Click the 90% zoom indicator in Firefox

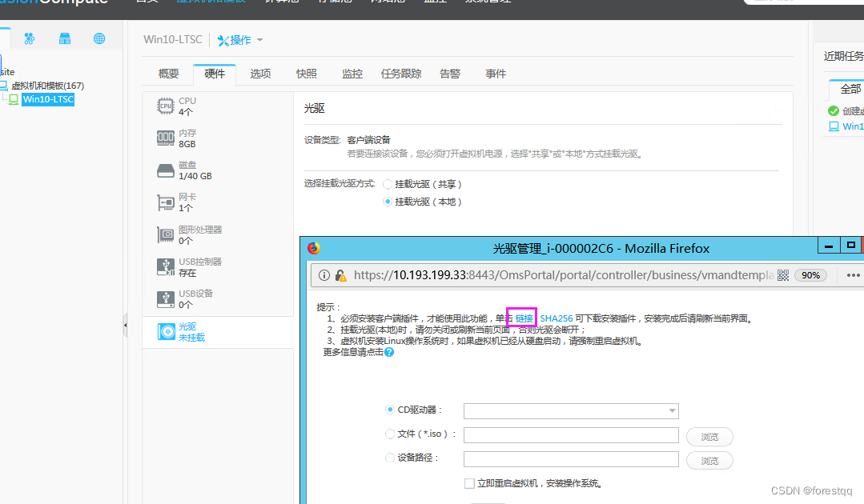click(810, 274)
